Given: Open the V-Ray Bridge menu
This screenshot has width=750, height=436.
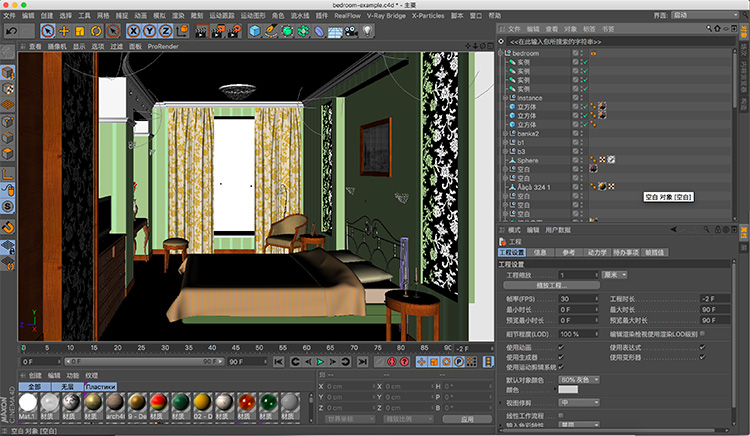Looking at the screenshot, I should (386, 16).
